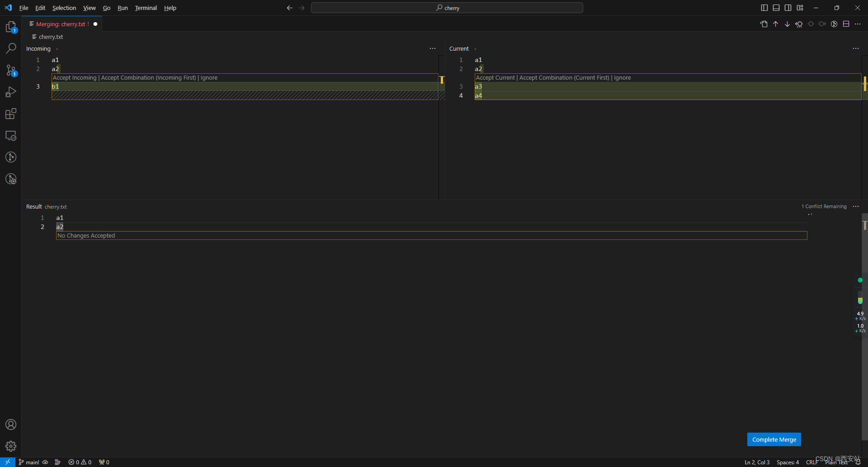Click Customize Layout icon in title bar
868x467 pixels.
pyautogui.click(x=800, y=8)
